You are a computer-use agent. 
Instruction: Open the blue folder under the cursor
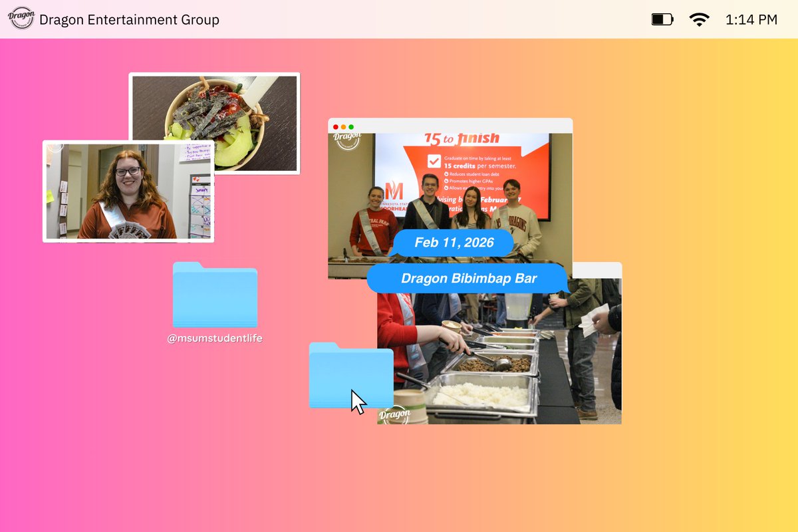351,375
